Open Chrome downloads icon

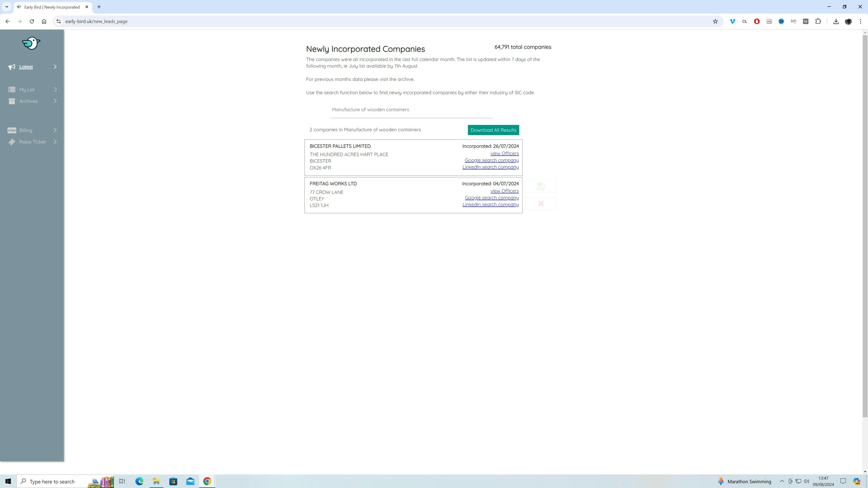coord(836,21)
